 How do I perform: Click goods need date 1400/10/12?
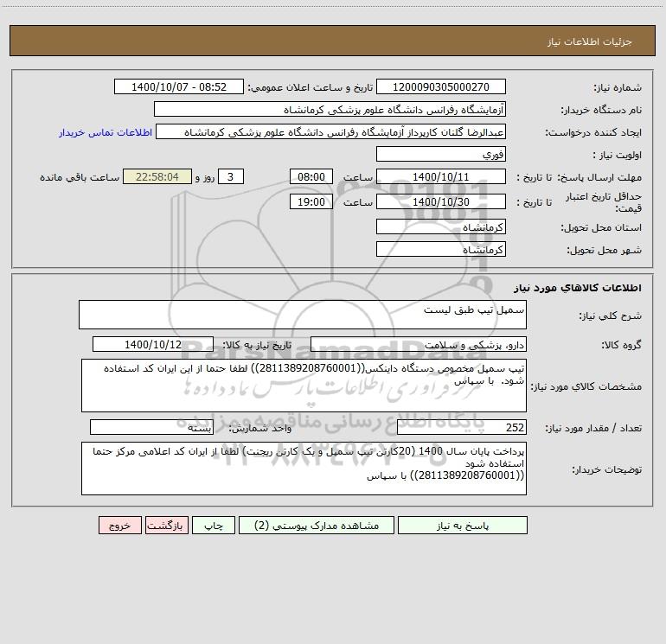tap(153, 344)
